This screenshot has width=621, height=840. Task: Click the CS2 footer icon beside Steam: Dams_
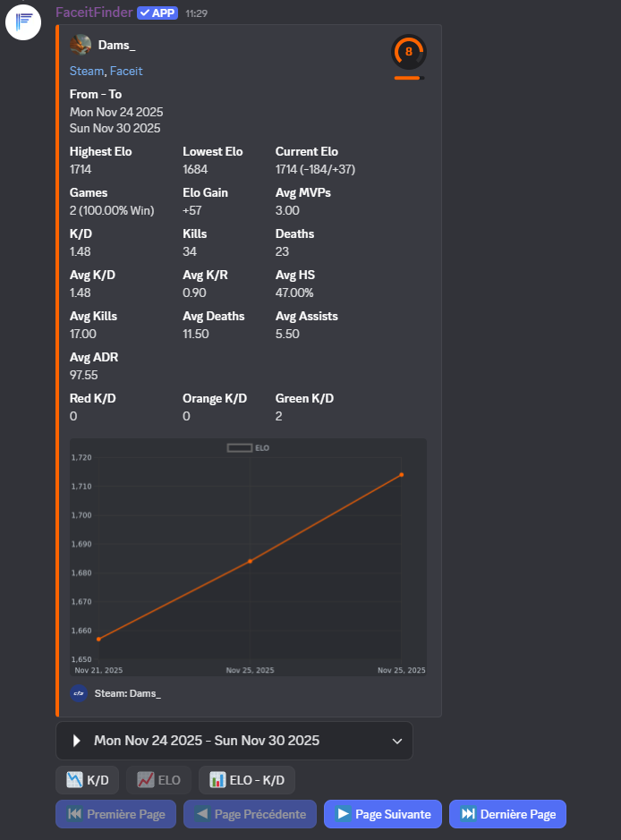click(79, 693)
